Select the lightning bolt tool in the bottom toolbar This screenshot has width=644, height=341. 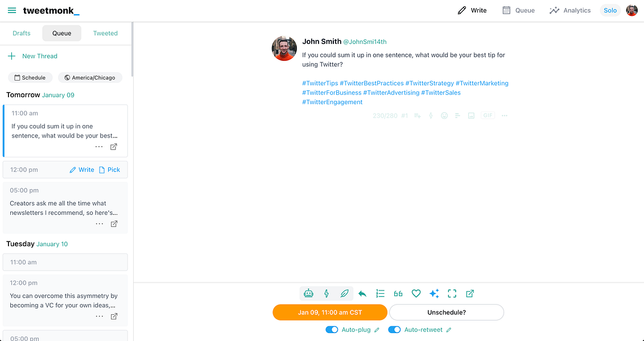coord(326,293)
